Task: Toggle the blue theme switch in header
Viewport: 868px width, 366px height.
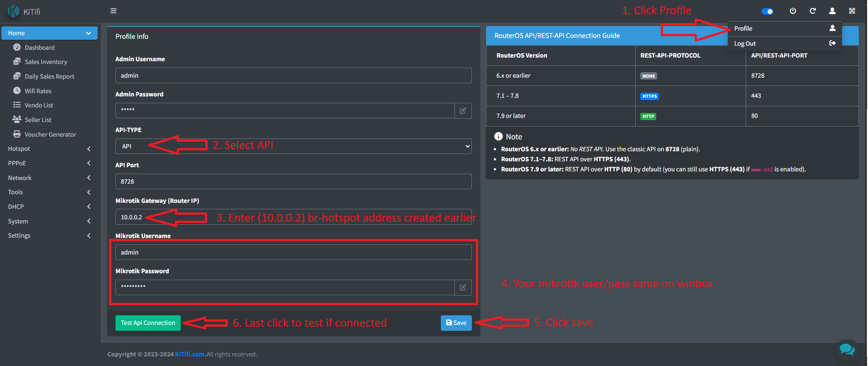Action: click(768, 11)
